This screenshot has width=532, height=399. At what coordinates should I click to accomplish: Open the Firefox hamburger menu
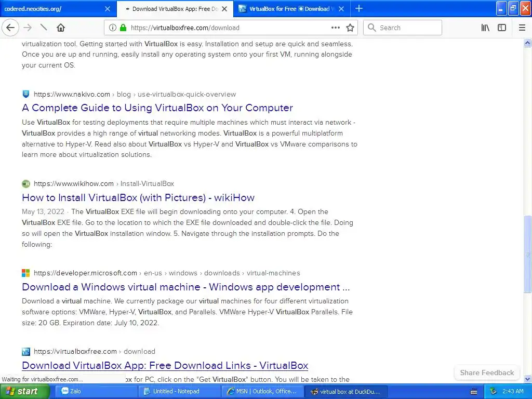tap(522, 28)
